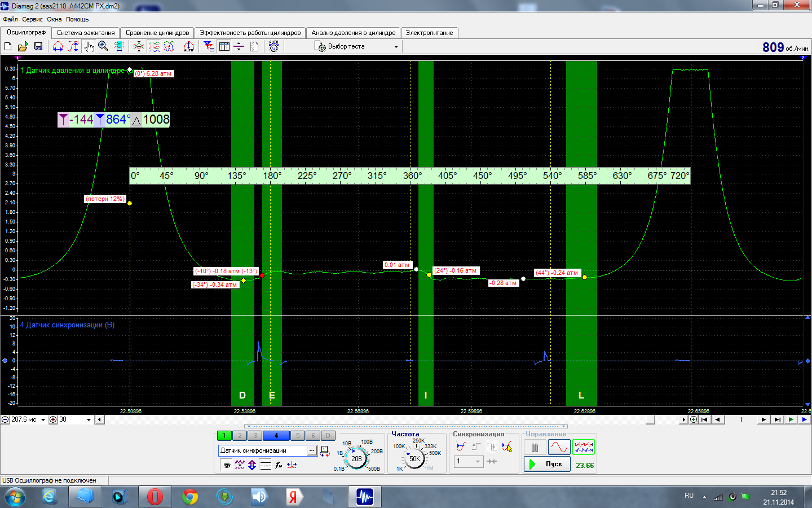The width and height of the screenshot is (812, 508).
Task: Open the dropdown showing value 30
Action: click(89, 420)
